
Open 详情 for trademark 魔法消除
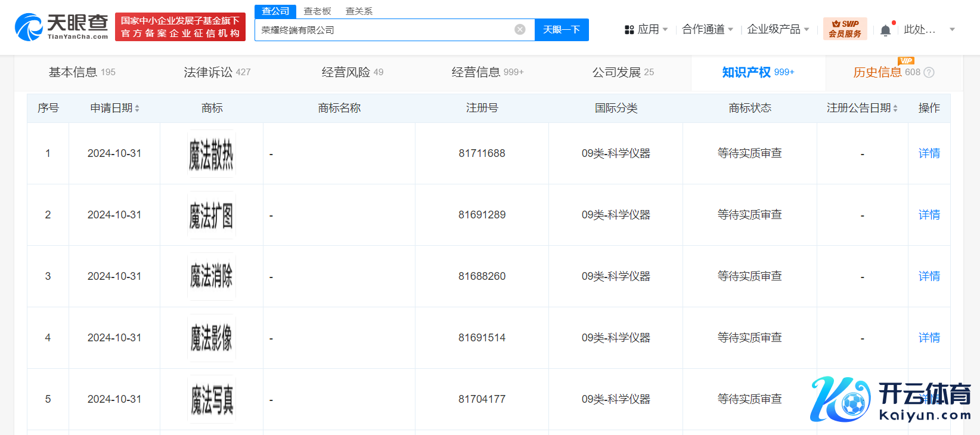tap(929, 276)
